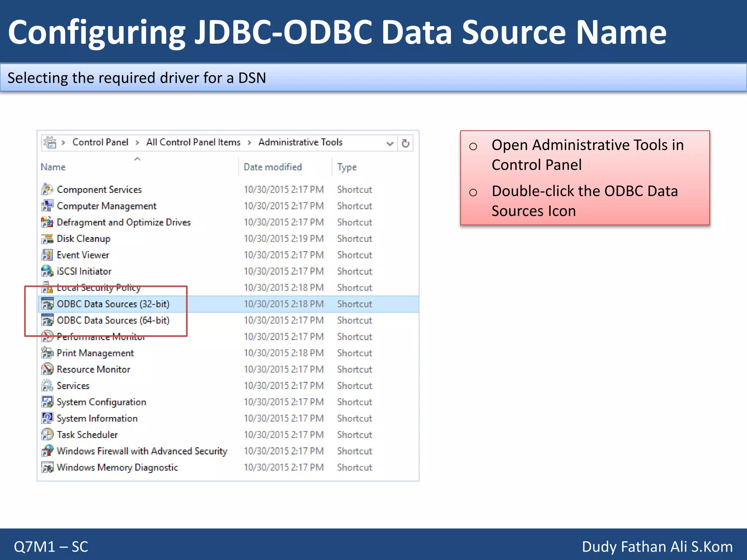Select the Event Viewer icon

(x=47, y=255)
